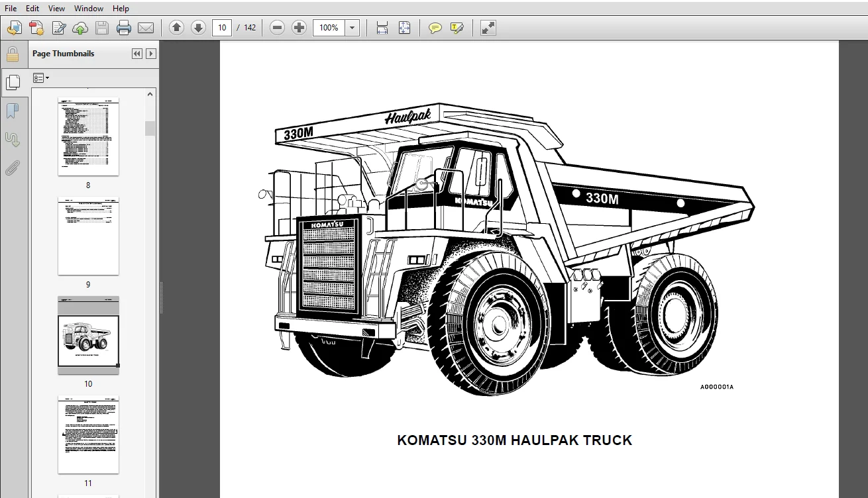Click the Page Thumbnails panel title
Viewport: 868px width, 498px height.
64,54
